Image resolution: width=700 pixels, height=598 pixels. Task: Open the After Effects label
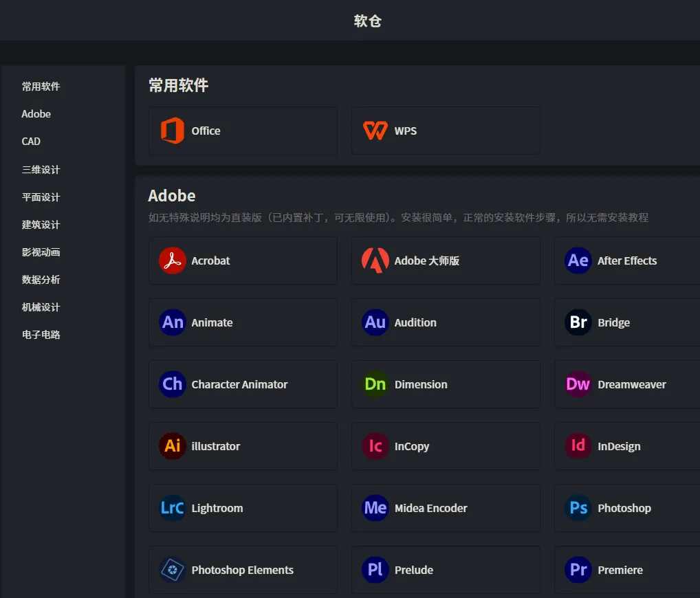click(x=627, y=261)
